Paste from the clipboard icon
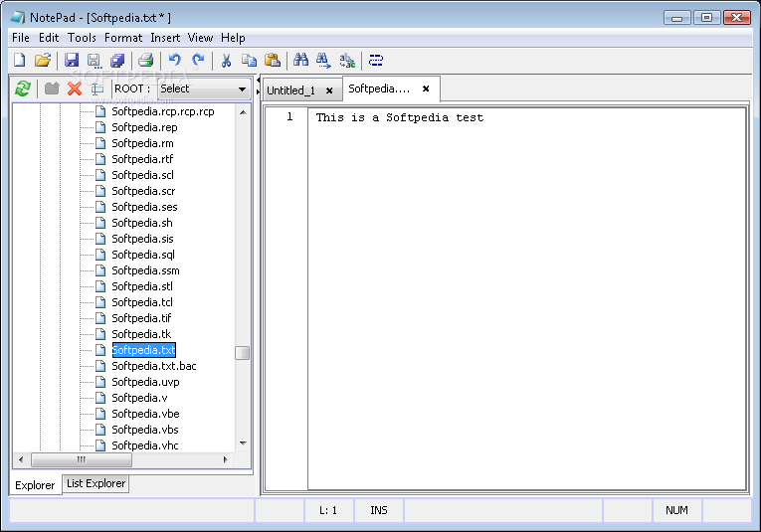 coord(273,60)
